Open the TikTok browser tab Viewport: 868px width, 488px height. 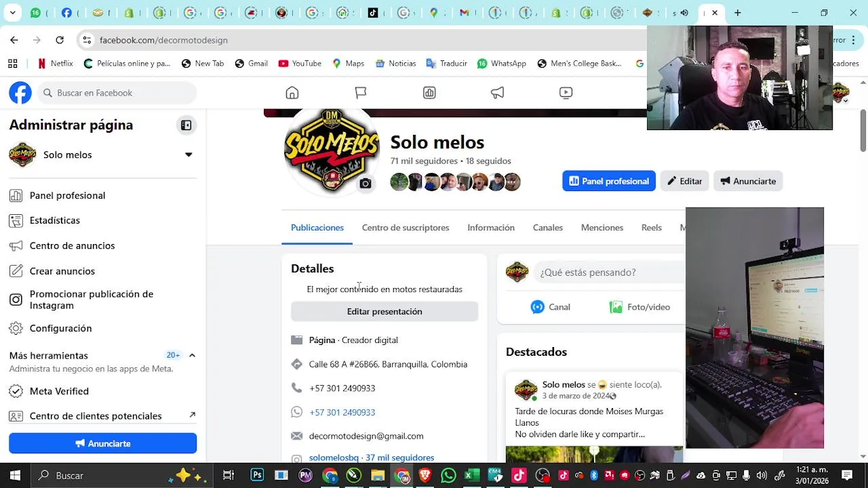click(x=373, y=12)
